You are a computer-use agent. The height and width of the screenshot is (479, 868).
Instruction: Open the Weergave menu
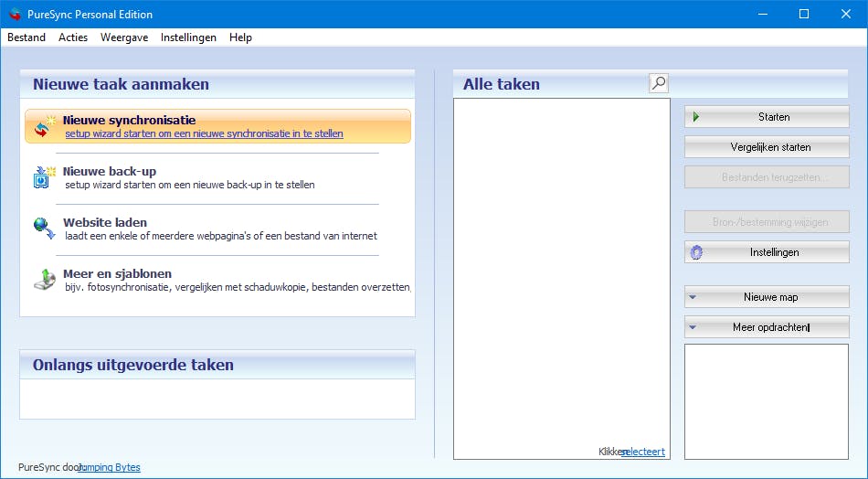tap(124, 37)
